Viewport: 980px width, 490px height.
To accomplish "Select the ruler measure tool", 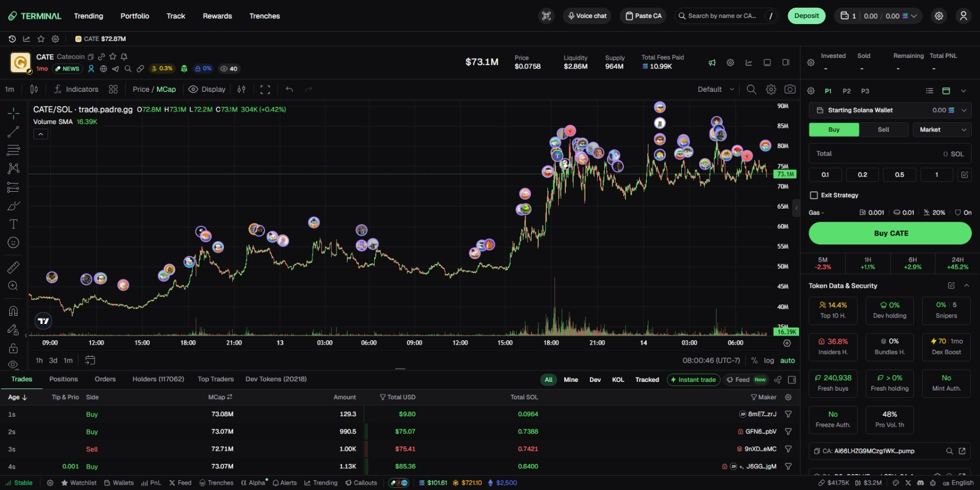I will click(14, 267).
